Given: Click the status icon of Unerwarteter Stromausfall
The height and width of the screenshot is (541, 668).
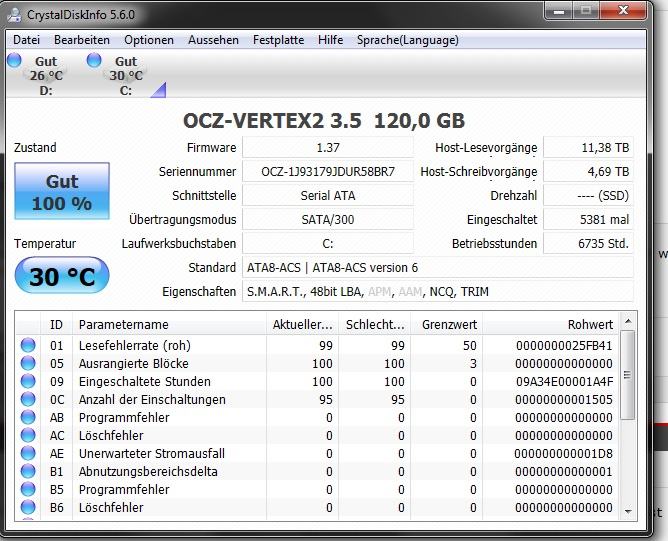Looking at the screenshot, I should [28, 453].
